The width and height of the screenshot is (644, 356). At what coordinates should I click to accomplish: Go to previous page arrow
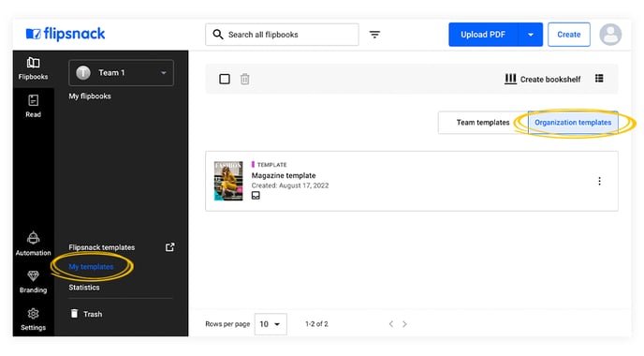click(x=391, y=324)
